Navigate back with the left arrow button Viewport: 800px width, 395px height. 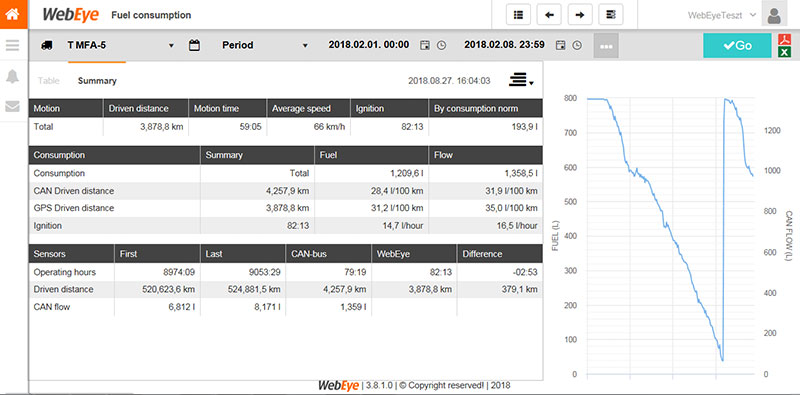pyautogui.click(x=549, y=15)
